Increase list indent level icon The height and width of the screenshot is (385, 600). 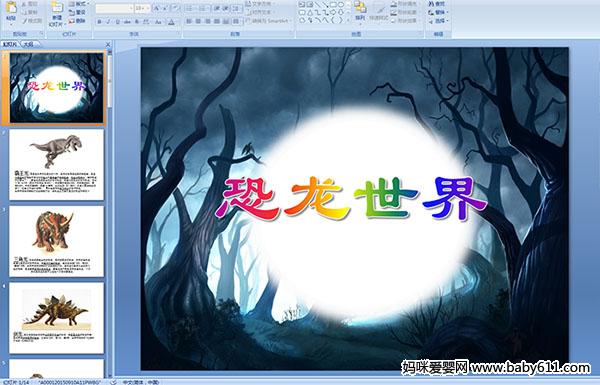click(x=226, y=8)
